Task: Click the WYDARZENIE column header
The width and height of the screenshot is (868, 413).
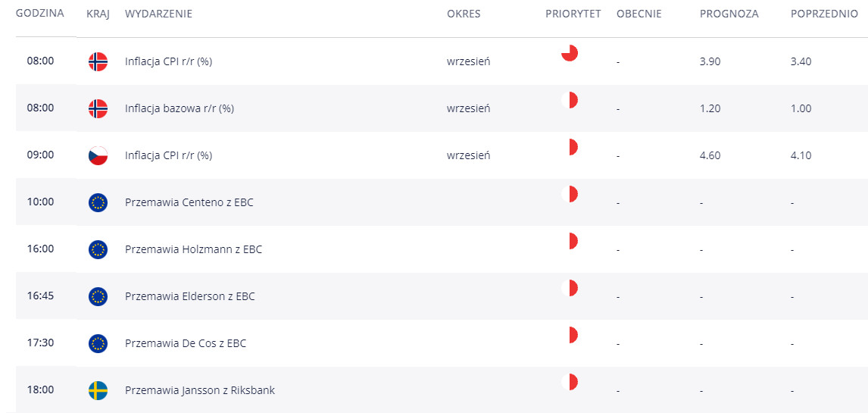Action: click(158, 14)
